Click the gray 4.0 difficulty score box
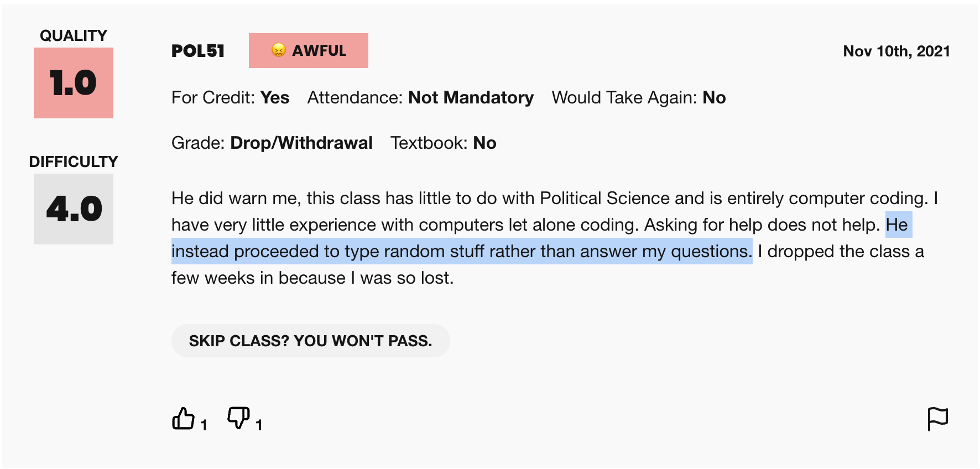 pyautogui.click(x=74, y=209)
